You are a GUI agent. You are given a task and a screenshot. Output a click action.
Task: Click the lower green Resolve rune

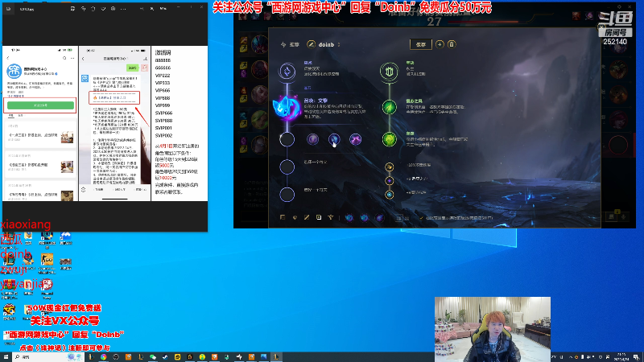tap(390, 139)
